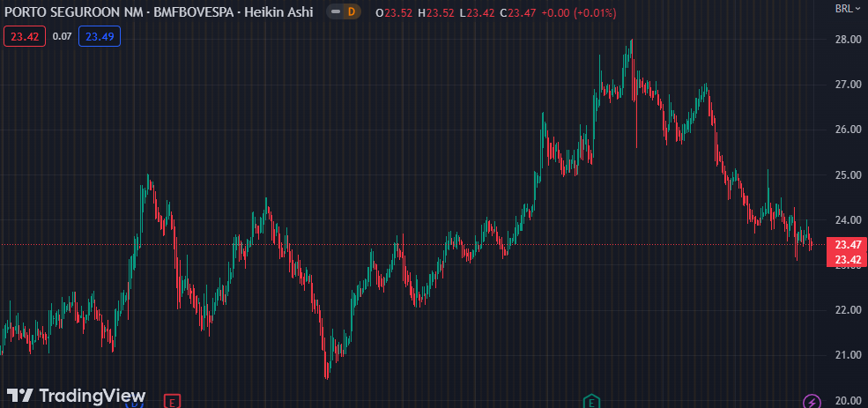Click the 0.07 spread value
The image size is (868, 408).
[x=62, y=36]
